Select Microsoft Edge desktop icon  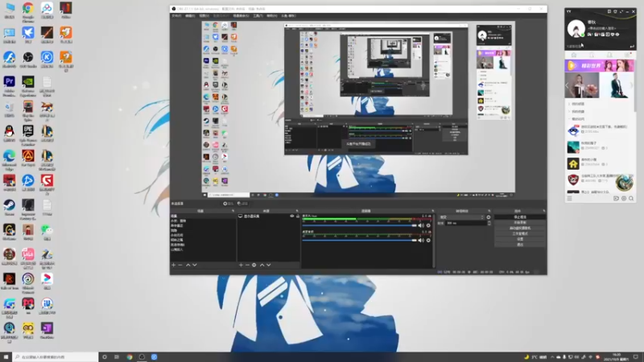9,159
